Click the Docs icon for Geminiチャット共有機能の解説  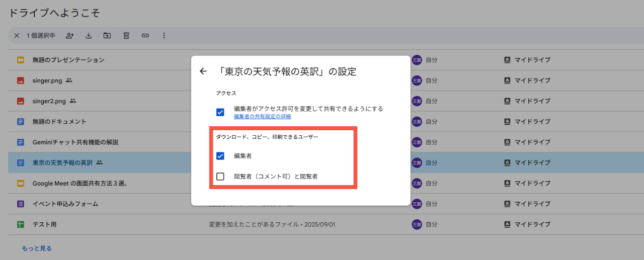21,142
